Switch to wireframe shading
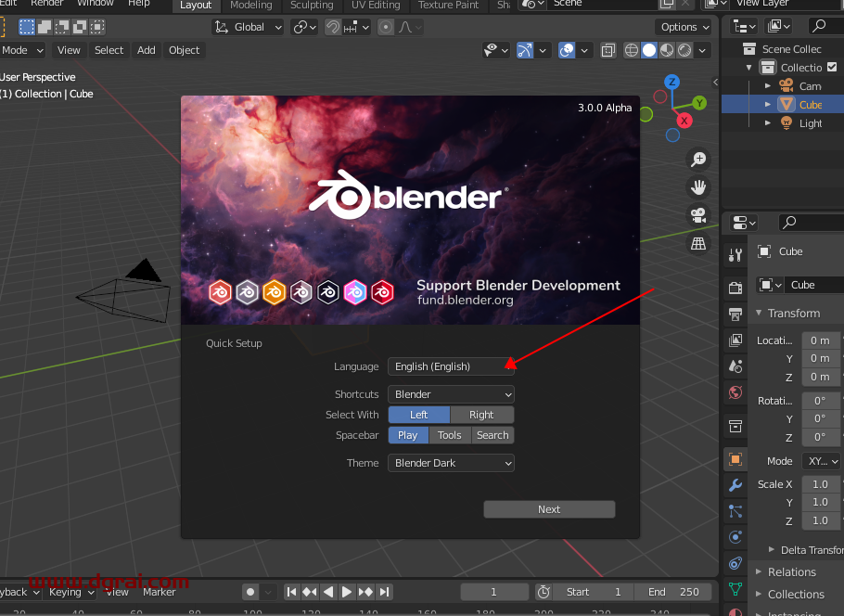 [x=632, y=51]
